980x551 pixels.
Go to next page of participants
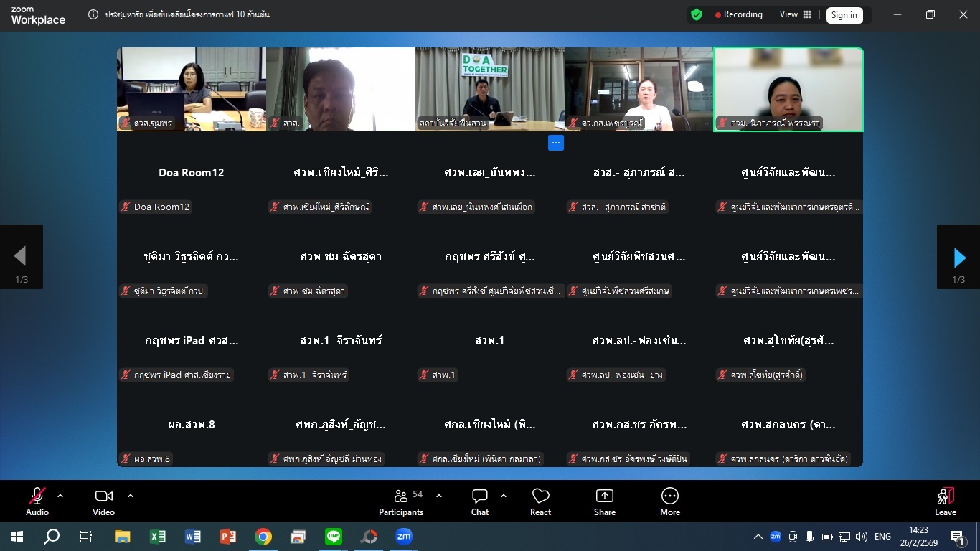pos(958,257)
